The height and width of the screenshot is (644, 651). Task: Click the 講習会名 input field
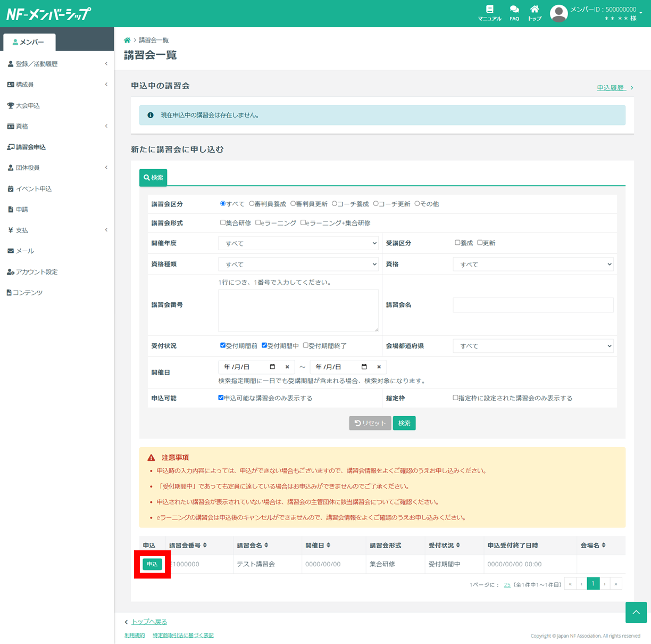click(533, 305)
